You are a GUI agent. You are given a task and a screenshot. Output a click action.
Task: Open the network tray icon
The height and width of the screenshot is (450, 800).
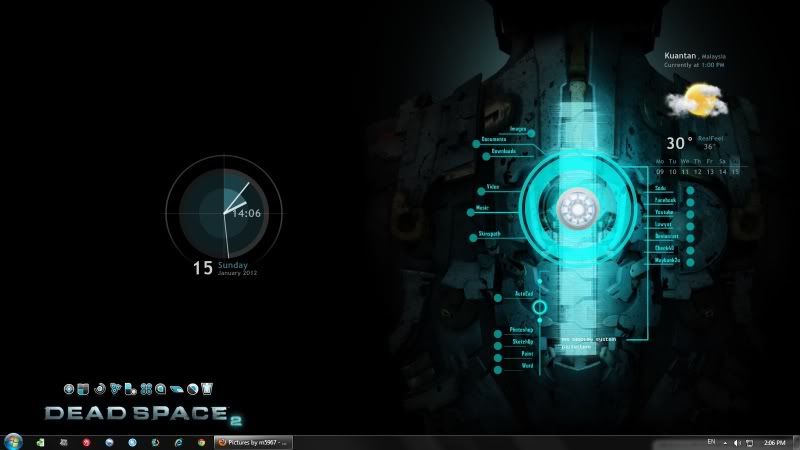coord(749,443)
